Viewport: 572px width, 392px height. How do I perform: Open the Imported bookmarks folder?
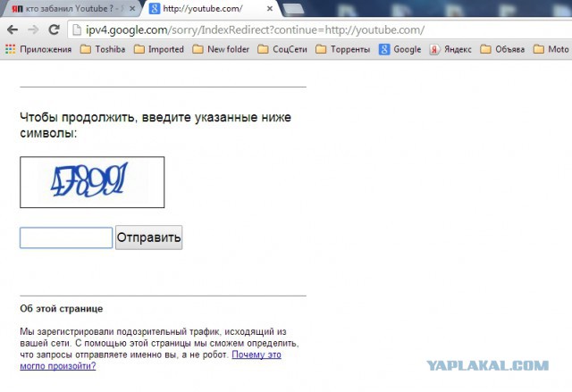(159, 49)
